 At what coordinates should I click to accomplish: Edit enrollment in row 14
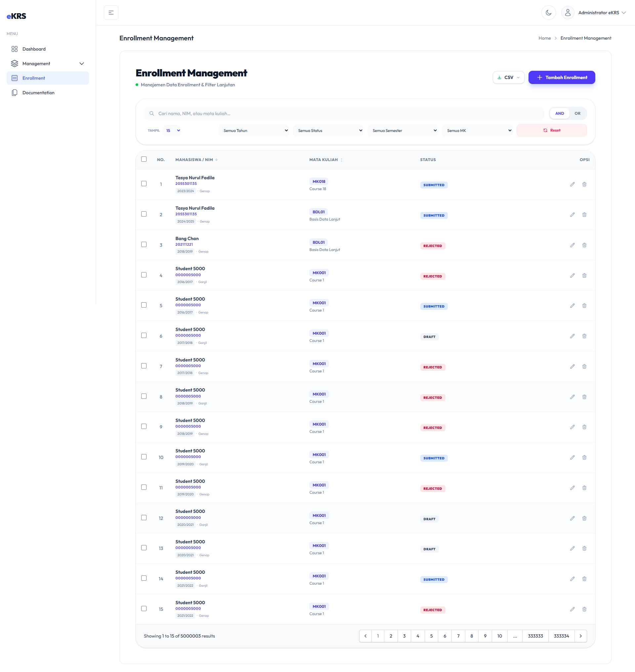coord(572,579)
